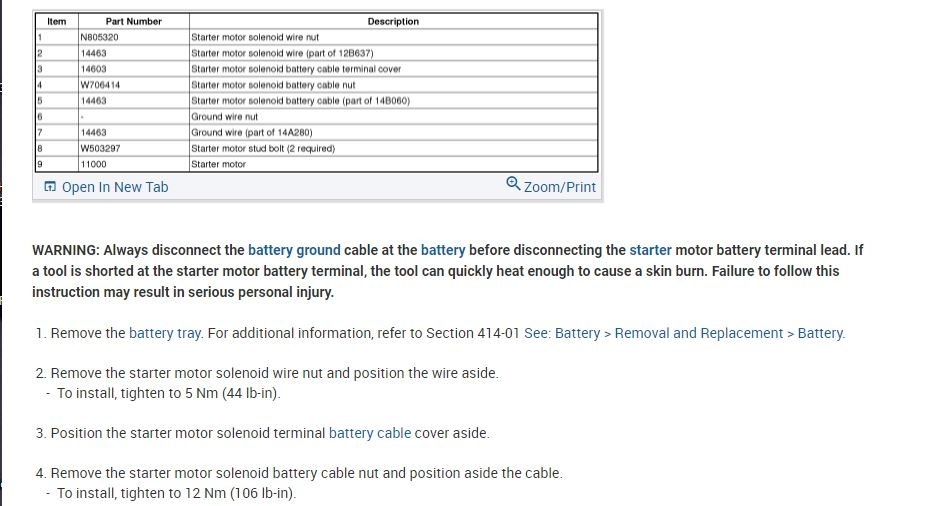
Task: Click the "battery cable" link in step 3
Action: point(370,433)
